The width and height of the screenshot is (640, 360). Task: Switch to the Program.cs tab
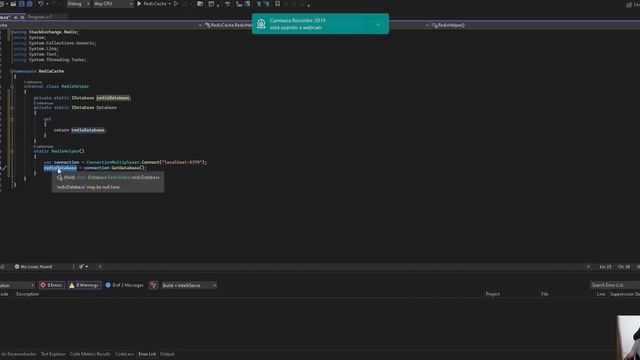[x=40, y=17]
